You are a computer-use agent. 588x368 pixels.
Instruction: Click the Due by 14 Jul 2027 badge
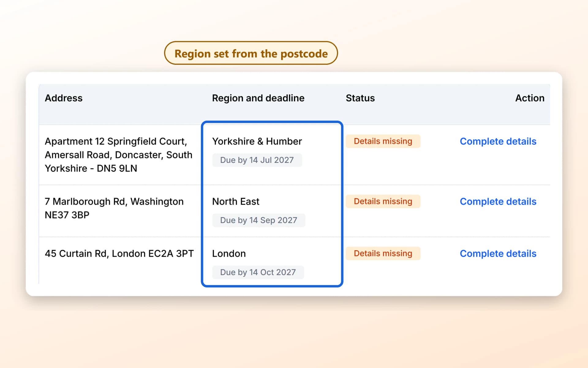(x=257, y=160)
